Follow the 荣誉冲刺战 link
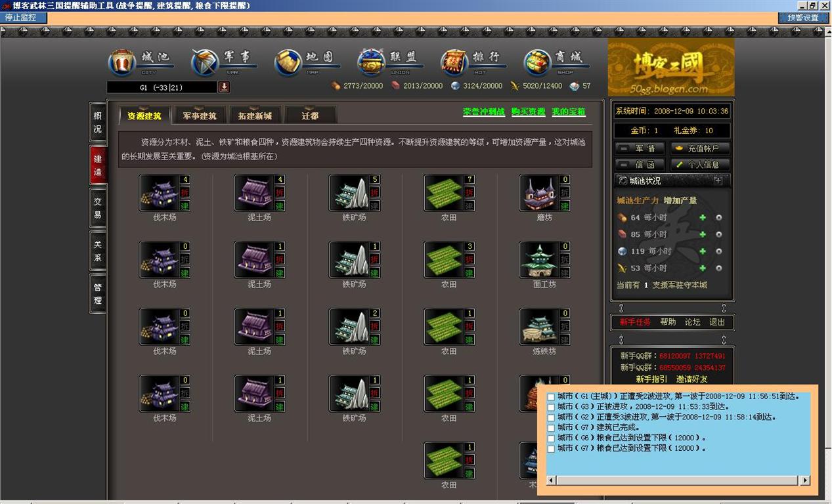 click(x=484, y=112)
